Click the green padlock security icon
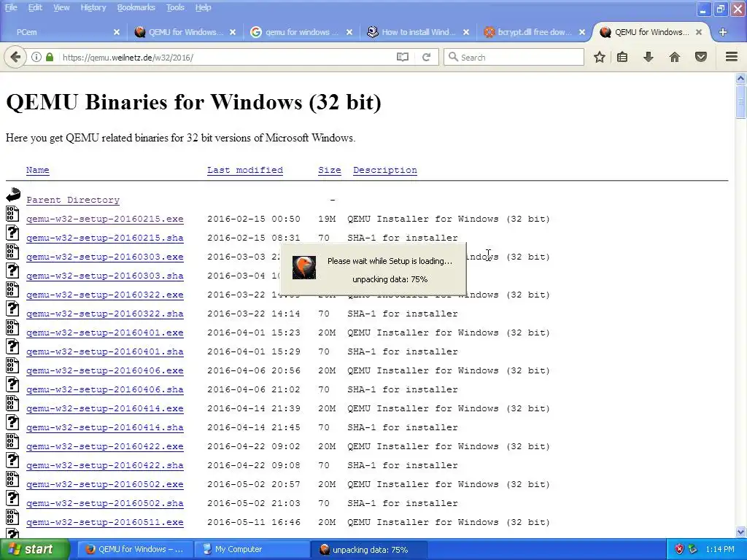The image size is (747, 560). [x=50, y=57]
